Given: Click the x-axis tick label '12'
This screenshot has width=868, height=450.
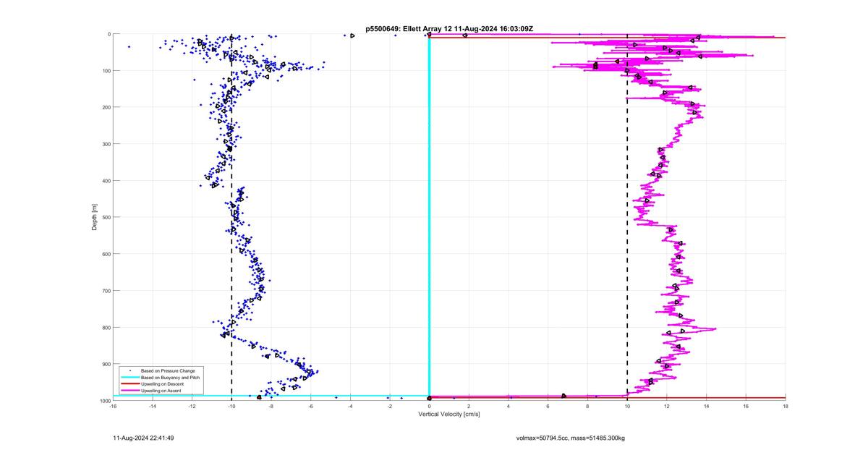Looking at the screenshot, I should coord(667,406).
